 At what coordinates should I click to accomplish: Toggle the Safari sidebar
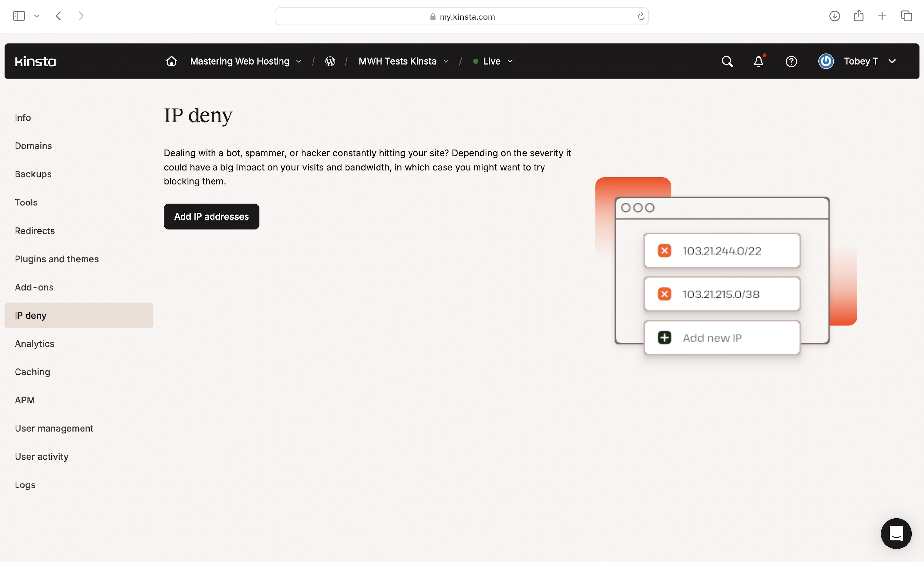point(19,16)
